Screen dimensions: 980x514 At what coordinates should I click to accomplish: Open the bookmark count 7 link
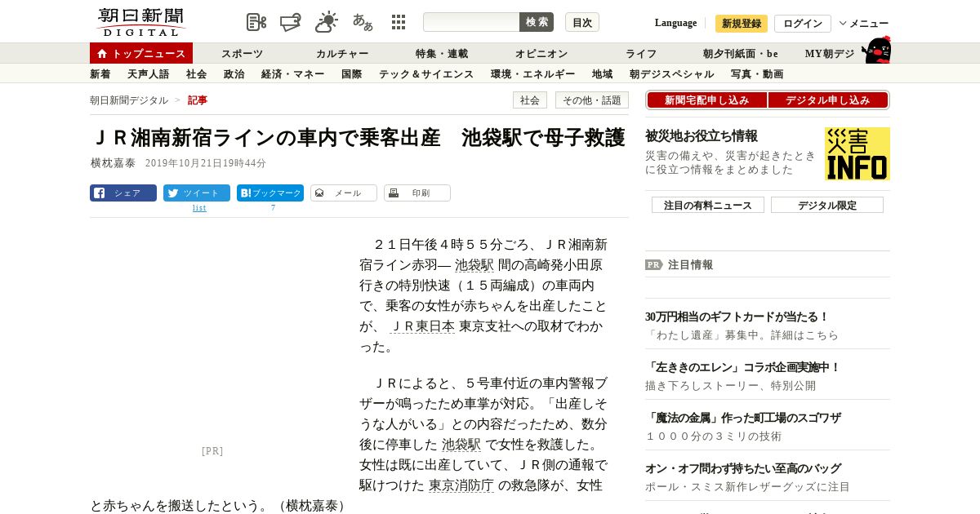coord(274,208)
